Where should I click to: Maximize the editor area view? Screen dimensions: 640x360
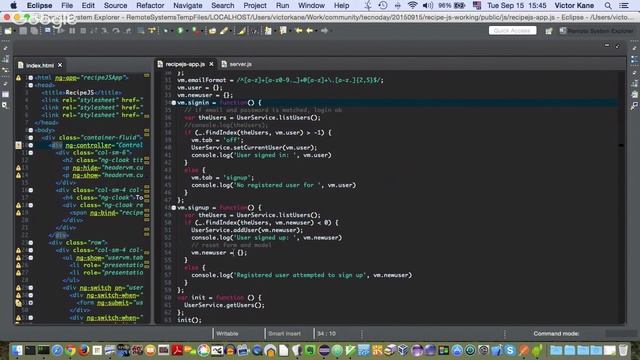point(618,46)
